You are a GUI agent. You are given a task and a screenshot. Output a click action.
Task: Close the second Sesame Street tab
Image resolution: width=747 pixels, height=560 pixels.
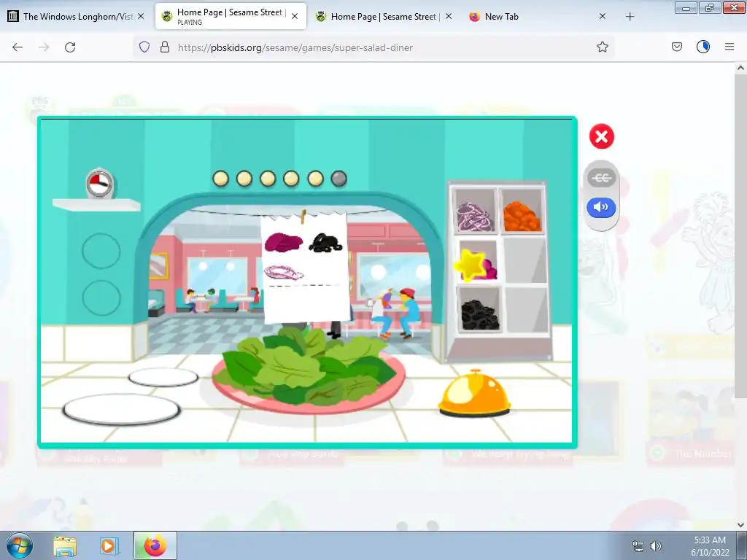coord(449,16)
